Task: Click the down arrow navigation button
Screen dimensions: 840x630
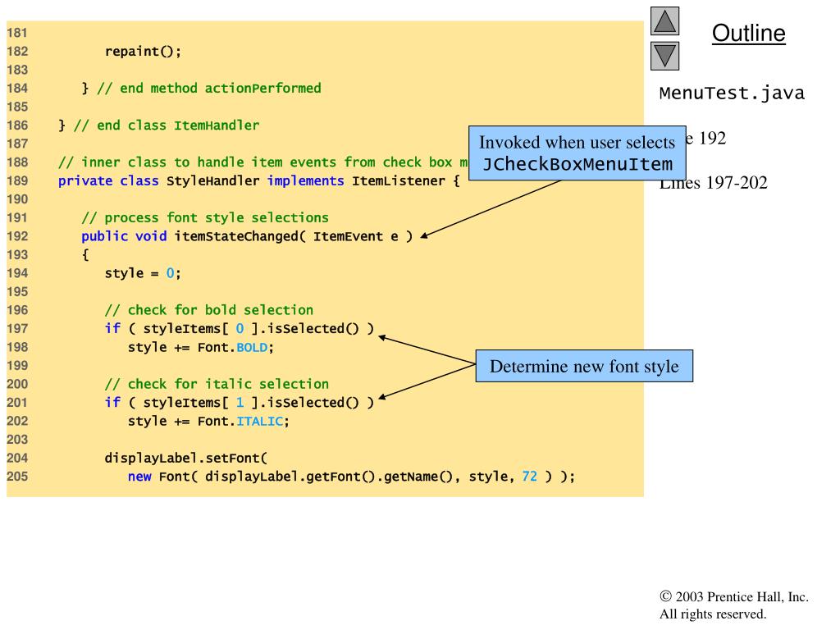Action: tap(664, 56)
